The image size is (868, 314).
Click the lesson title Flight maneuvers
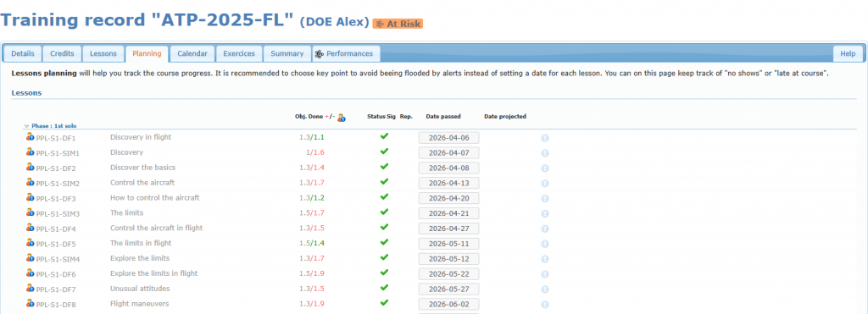(x=140, y=304)
